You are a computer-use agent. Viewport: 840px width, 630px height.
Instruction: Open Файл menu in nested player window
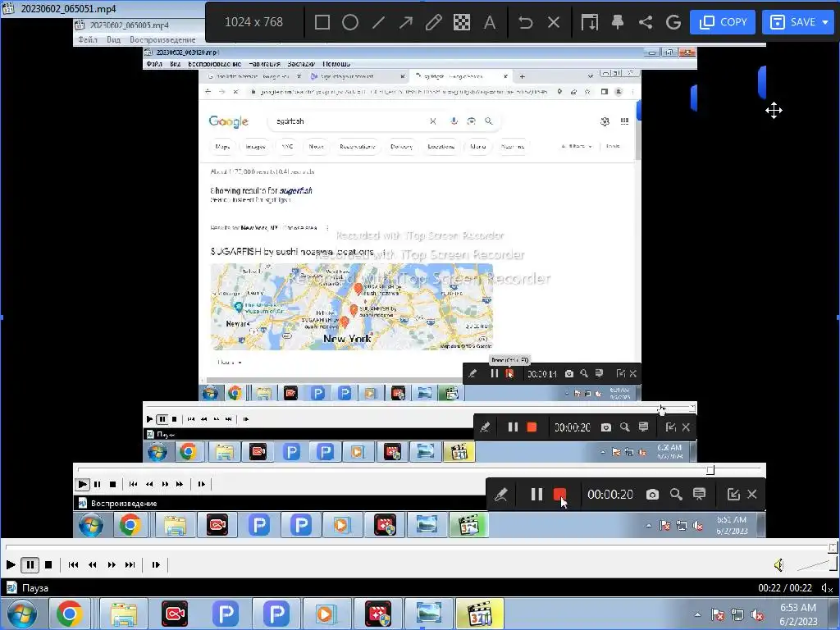pos(88,39)
